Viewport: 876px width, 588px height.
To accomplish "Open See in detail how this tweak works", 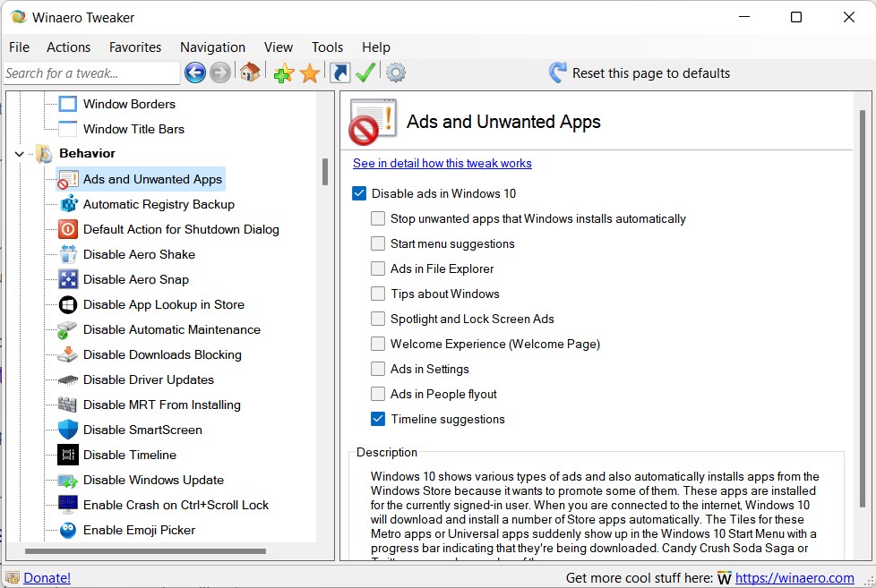I will coord(442,163).
